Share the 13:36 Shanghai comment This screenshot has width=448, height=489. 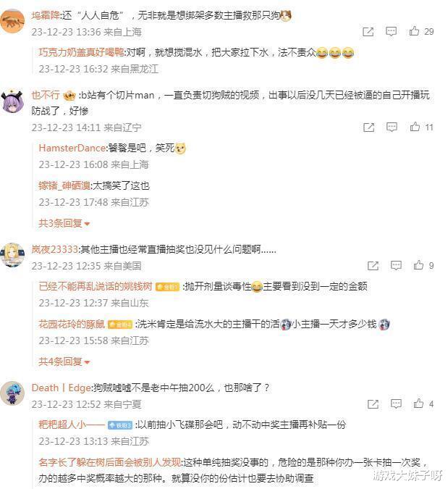pos(368,31)
